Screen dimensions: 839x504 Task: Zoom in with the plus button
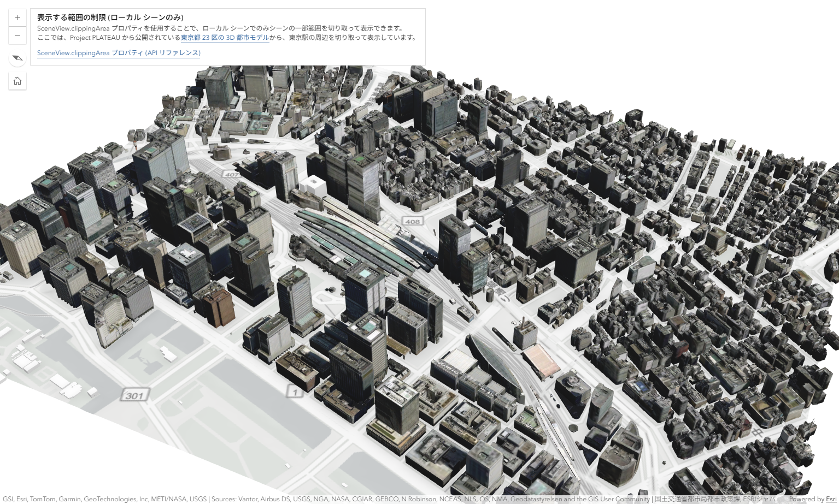point(17,17)
